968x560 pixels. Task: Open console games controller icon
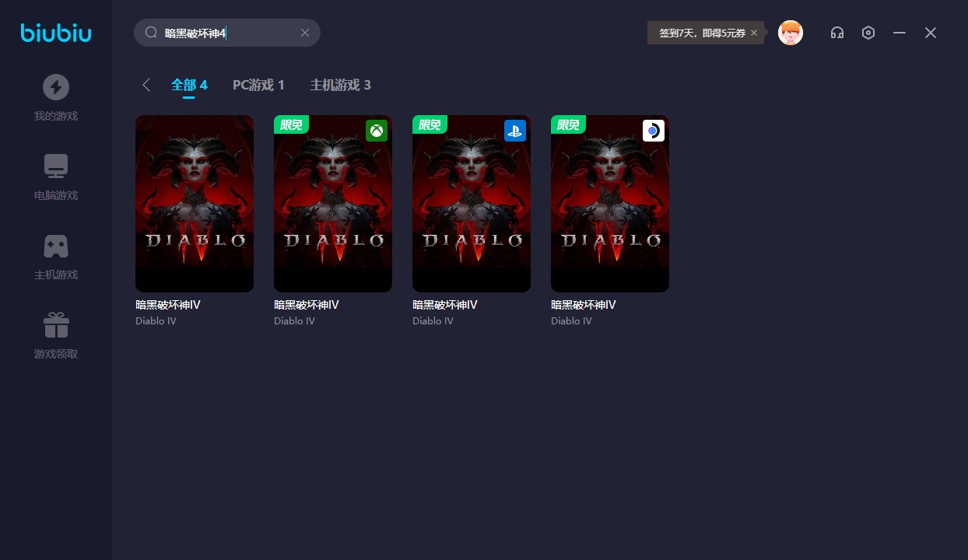(x=55, y=246)
